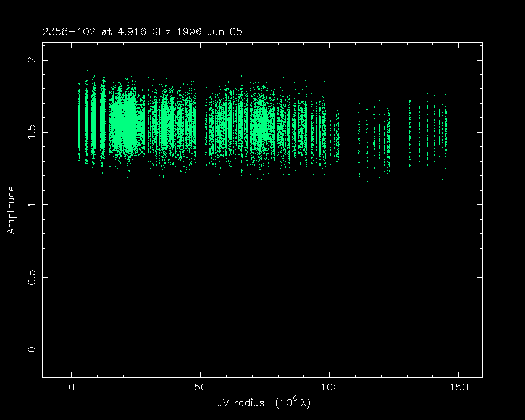Viewport: 525px width, 420px height.
Task: Click the x-axis tick label "100"
Action: tap(329, 388)
